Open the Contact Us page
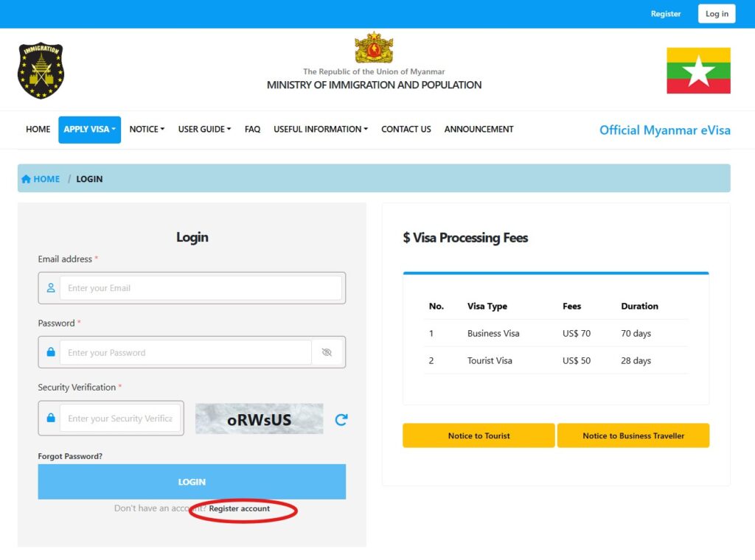 coord(406,130)
